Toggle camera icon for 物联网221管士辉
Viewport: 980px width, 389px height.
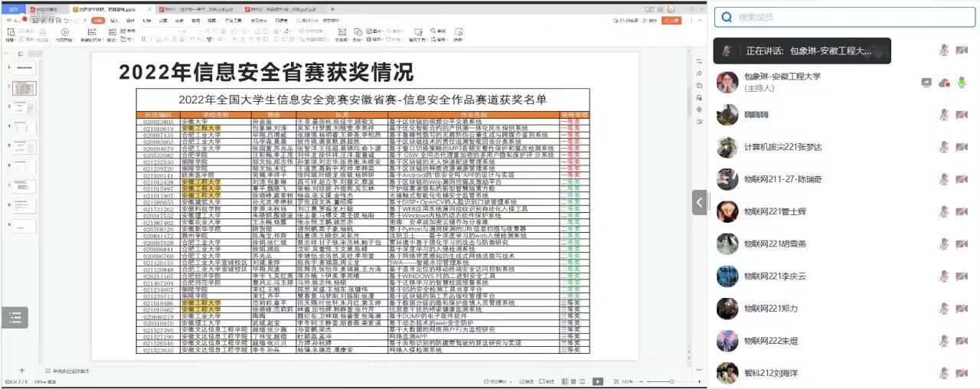pos(962,211)
